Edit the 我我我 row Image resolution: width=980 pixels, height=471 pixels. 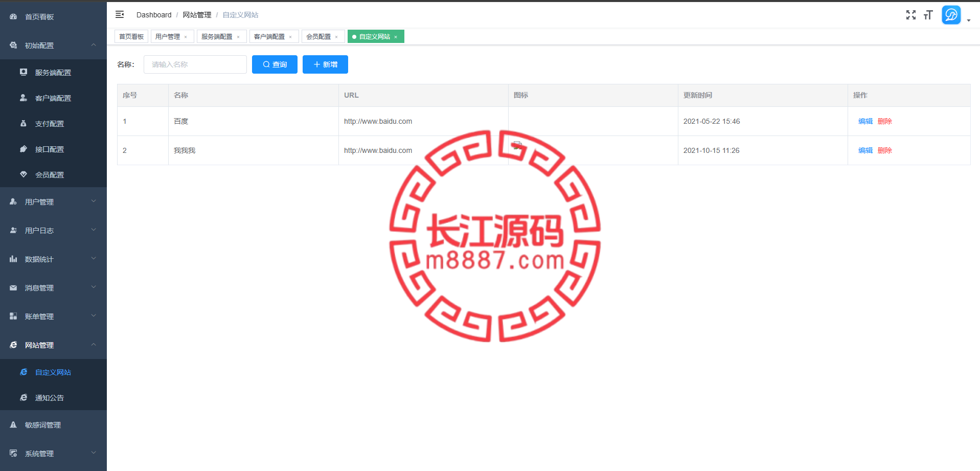(865, 150)
